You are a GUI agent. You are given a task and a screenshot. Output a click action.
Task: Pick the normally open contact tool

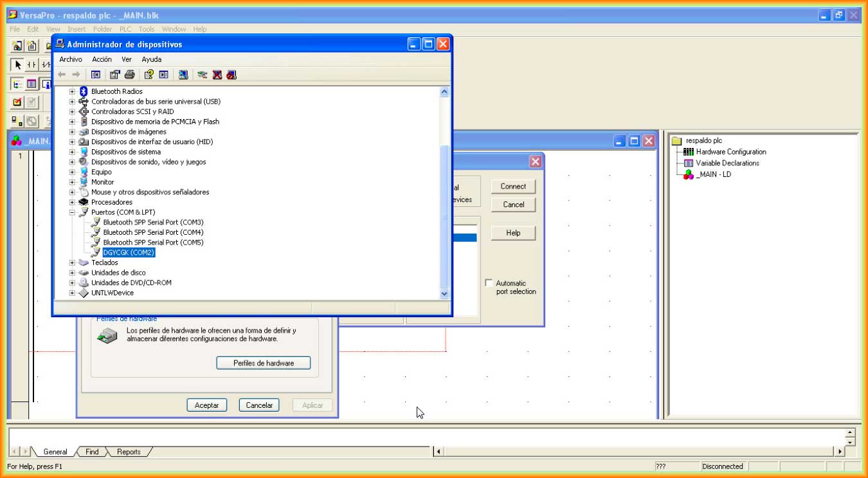pyautogui.click(x=32, y=65)
